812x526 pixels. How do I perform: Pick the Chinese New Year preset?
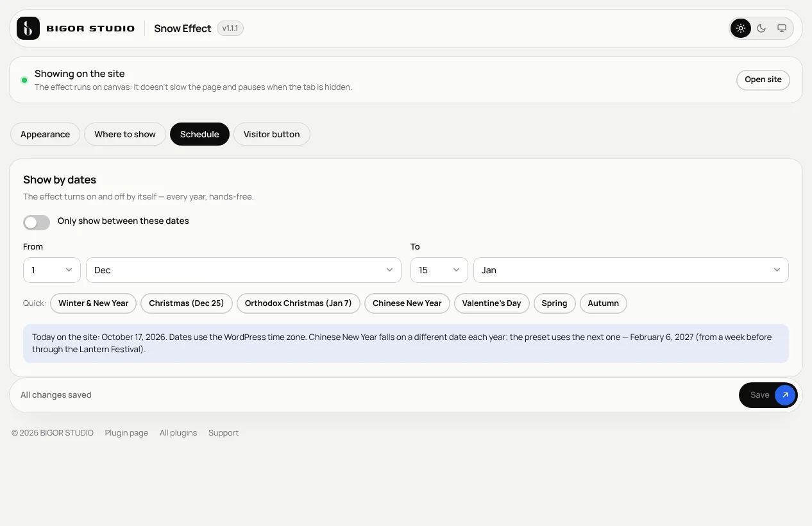(407, 303)
